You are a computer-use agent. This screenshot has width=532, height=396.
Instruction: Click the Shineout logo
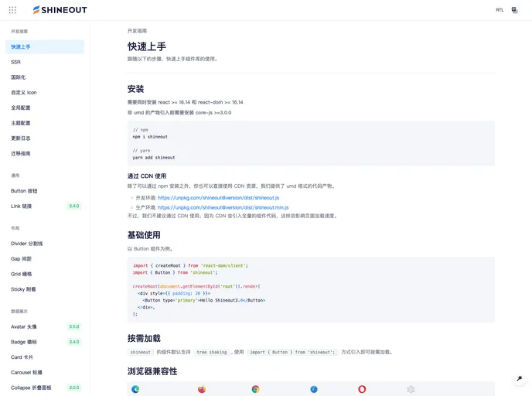(x=60, y=10)
